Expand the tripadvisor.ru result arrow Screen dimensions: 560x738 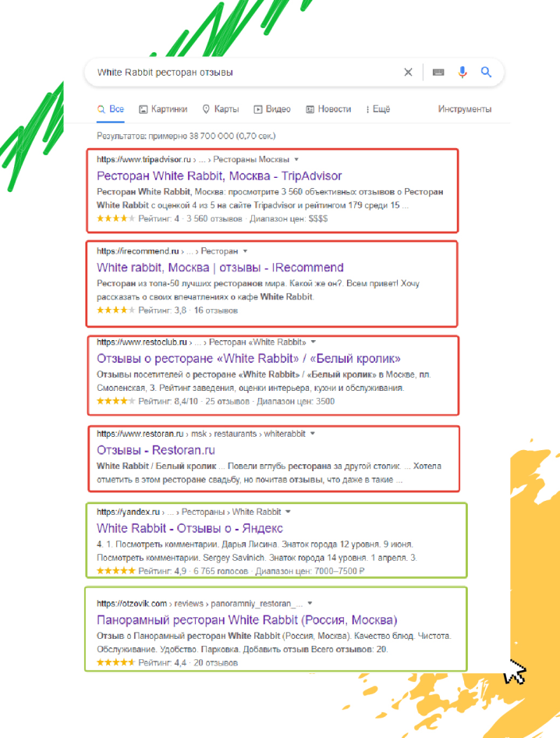[296, 160]
